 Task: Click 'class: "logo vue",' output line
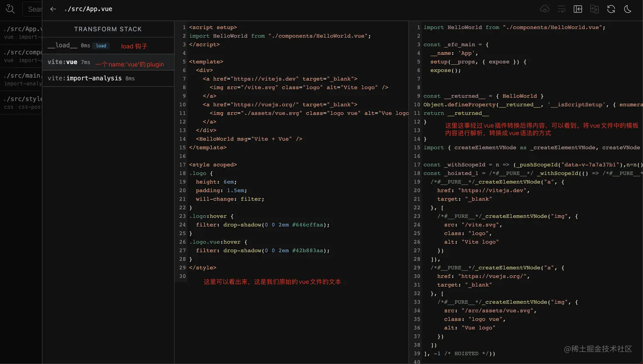pyautogui.click(x=475, y=319)
